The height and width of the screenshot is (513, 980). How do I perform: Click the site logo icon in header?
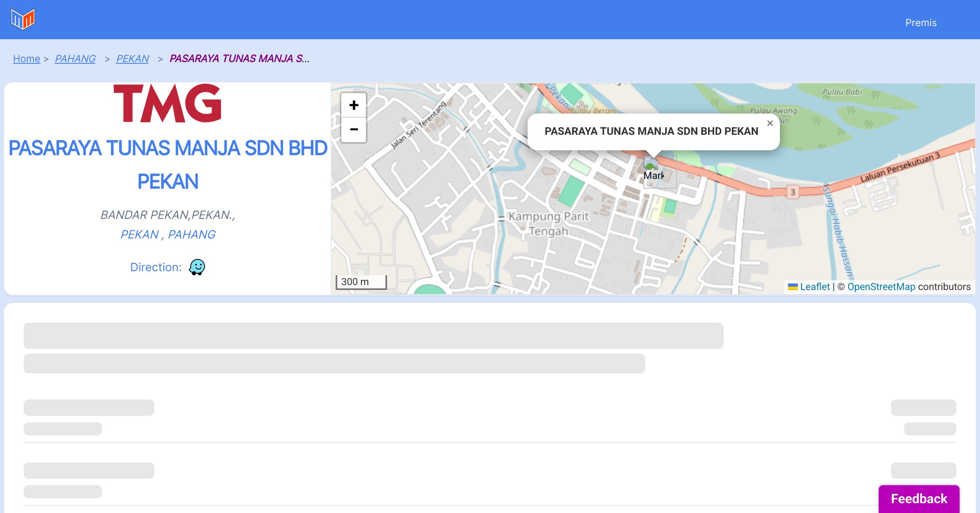(x=23, y=19)
